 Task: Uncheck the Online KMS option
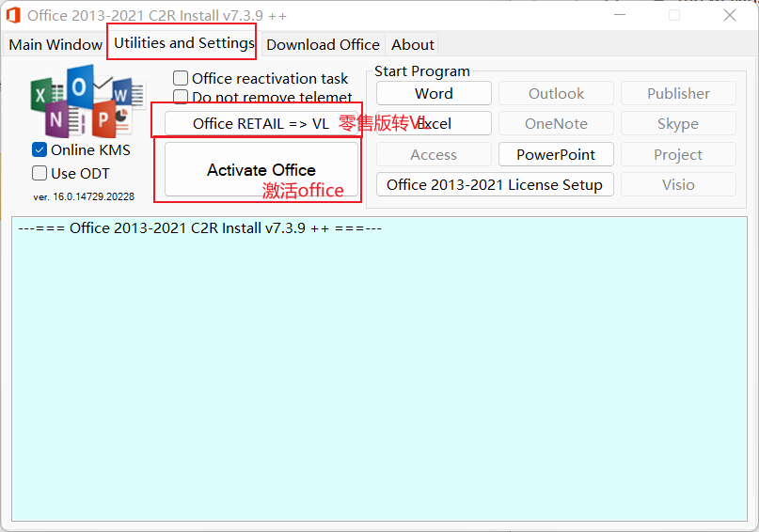click(x=40, y=150)
